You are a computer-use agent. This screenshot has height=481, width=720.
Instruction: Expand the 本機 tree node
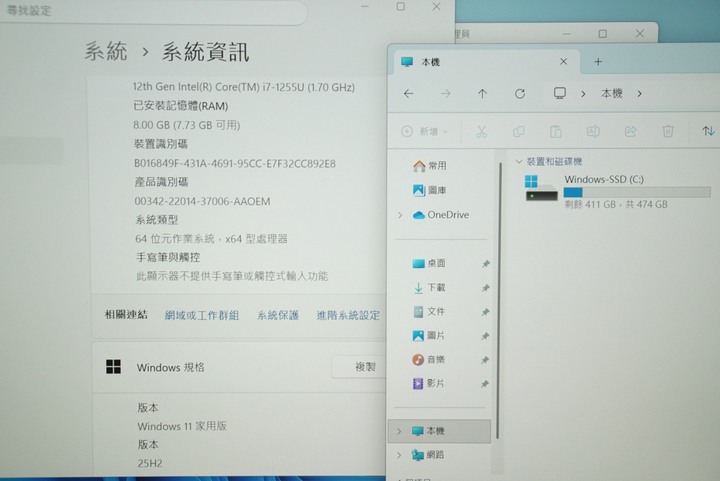coord(399,431)
